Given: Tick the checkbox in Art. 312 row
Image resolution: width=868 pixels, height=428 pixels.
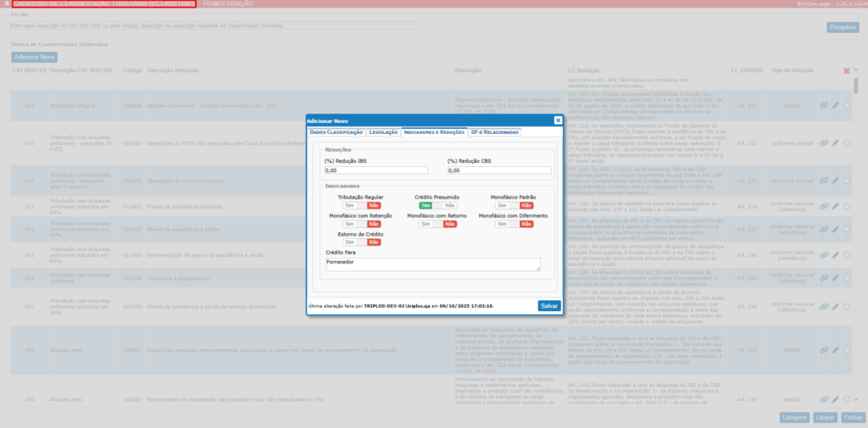Looking at the screenshot, I should pyautogui.click(x=848, y=106).
